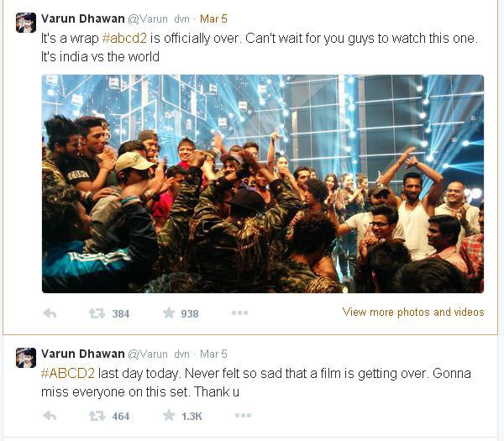Viewport: 504px width, 441px height.
Task: Reply to the 'last day today' tweet
Action: [x=50, y=416]
